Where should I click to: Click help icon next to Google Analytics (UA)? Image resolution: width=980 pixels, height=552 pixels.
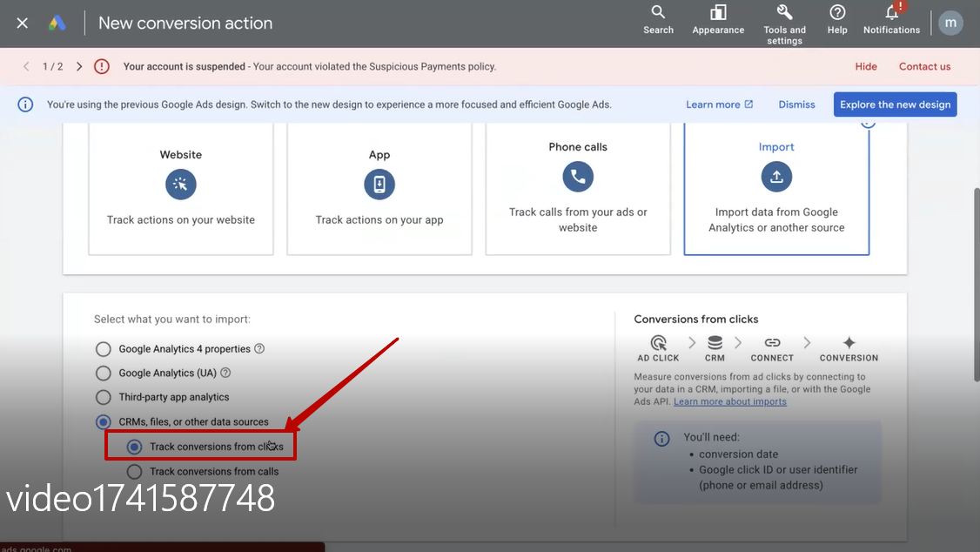pyautogui.click(x=225, y=373)
